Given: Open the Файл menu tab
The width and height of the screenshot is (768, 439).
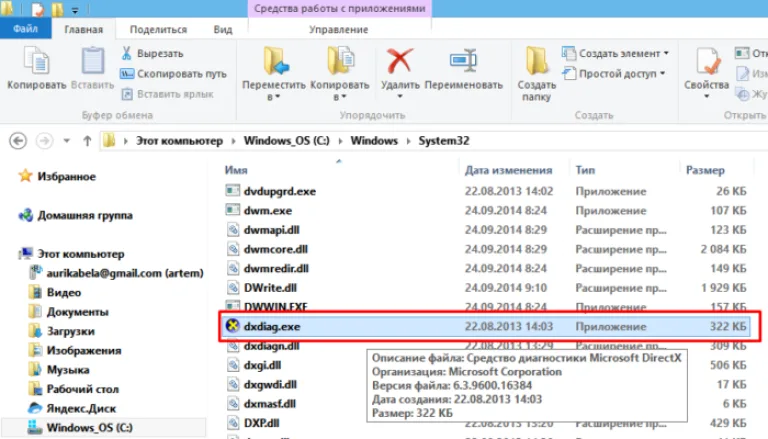Looking at the screenshot, I should pyautogui.click(x=25, y=29).
